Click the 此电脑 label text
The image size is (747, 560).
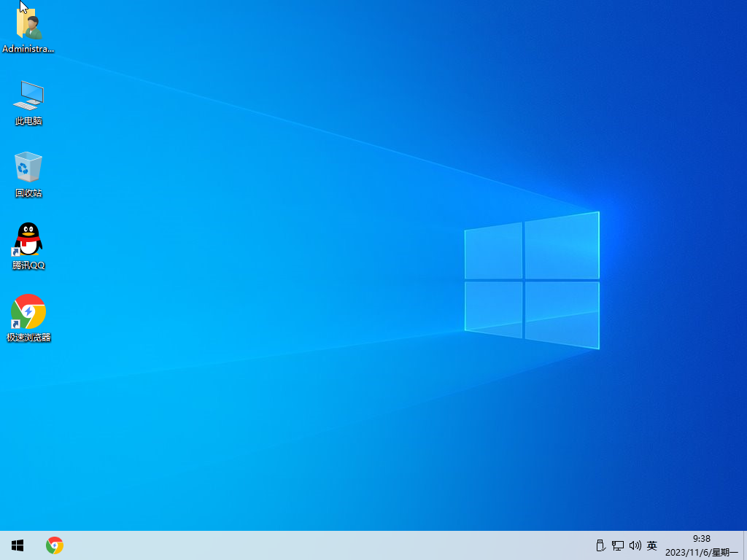28,121
